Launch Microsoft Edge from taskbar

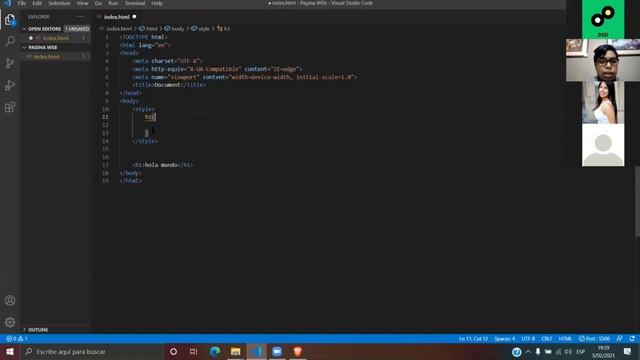click(x=215, y=351)
